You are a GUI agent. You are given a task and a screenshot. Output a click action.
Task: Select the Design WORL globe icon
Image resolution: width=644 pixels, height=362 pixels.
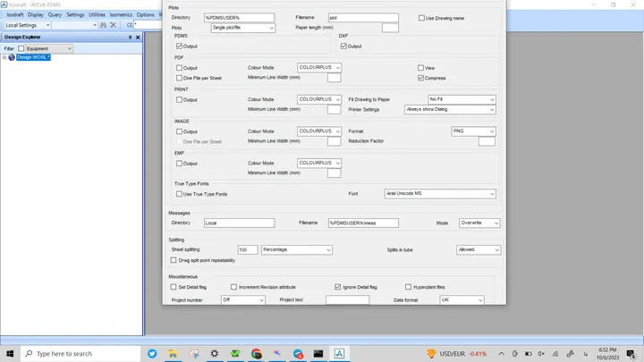pyautogui.click(x=12, y=57)
